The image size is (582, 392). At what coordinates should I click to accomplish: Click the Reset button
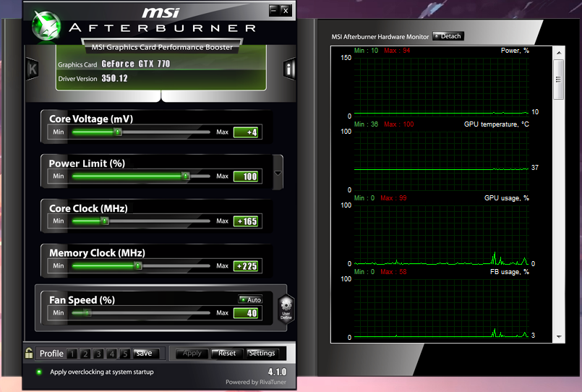[226, 354]
